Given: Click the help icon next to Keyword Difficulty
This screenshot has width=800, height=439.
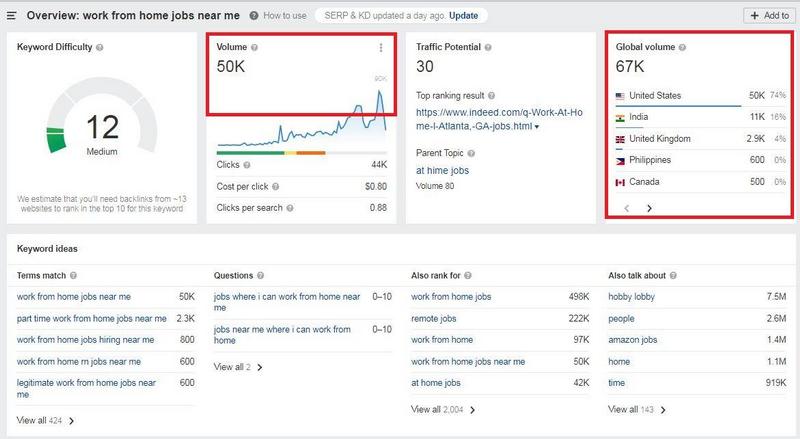Looking at the screenshot, I should point(100,47).
